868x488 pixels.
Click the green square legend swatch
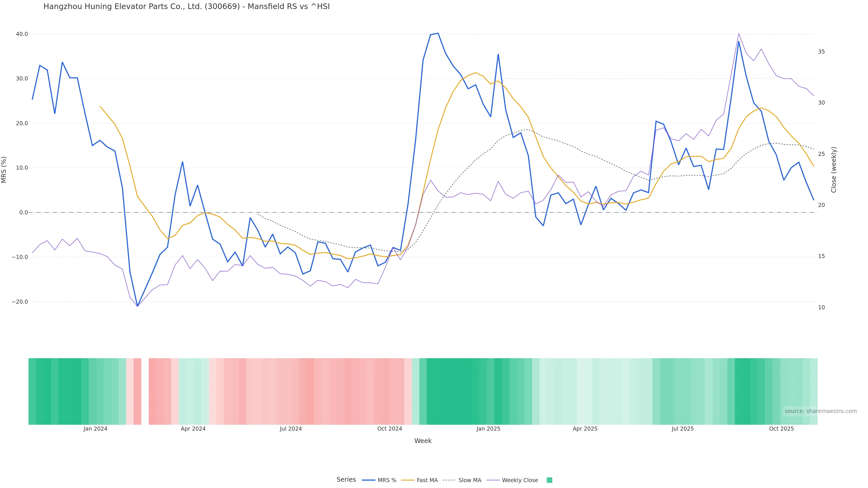click(549, 480)
